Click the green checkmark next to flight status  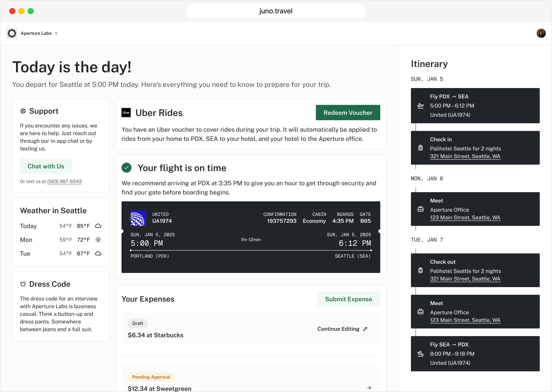tap(126, 167)
